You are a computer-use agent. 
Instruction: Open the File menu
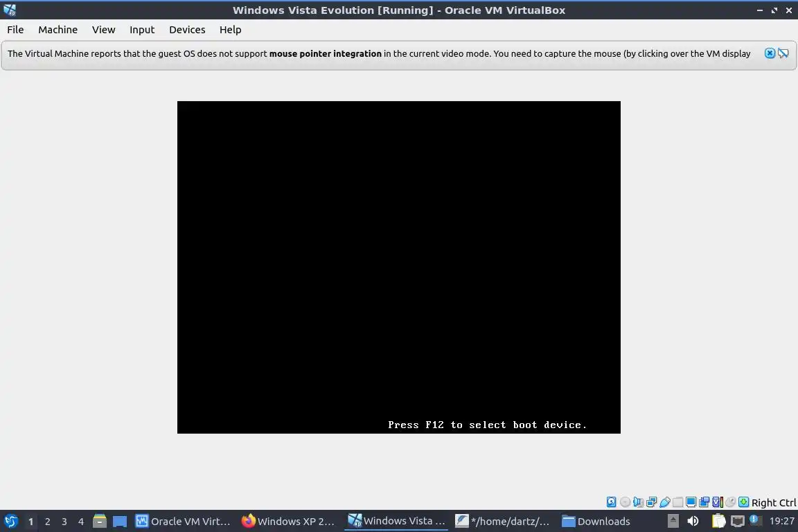(15, 30)
